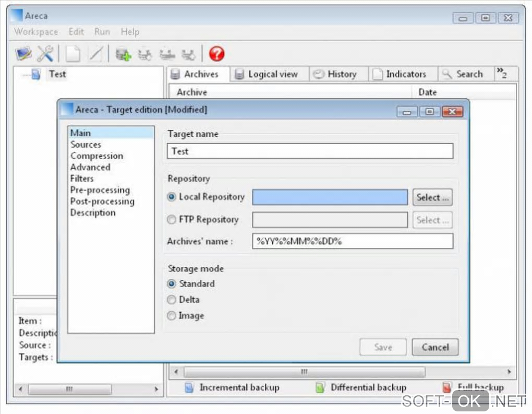Open the Description settings page

[x=93, y=212]
